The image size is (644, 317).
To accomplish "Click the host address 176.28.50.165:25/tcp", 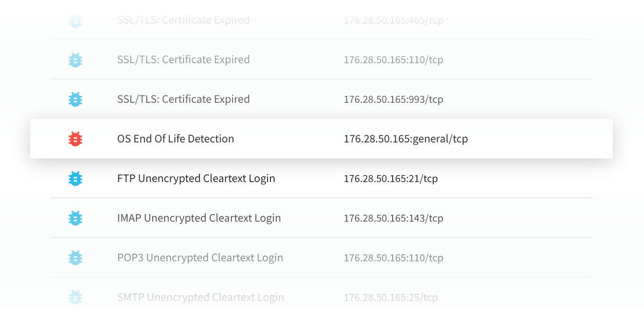I will 391,297.
